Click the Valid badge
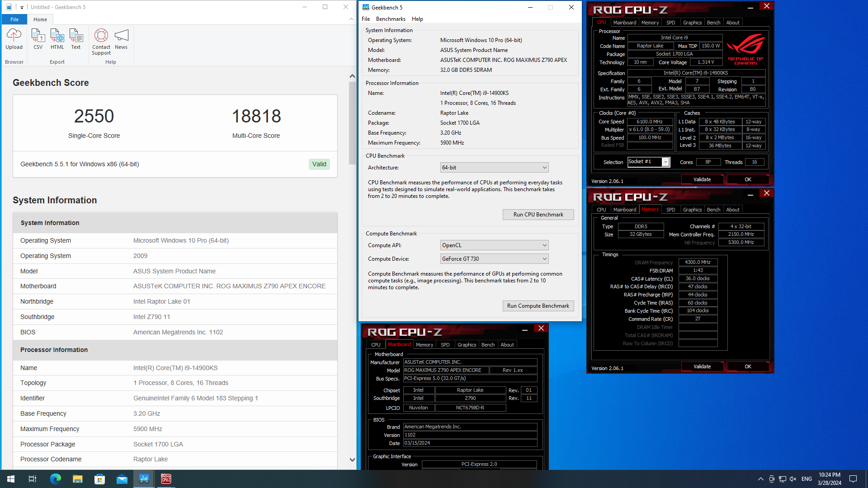This screenshot has height=488, width=868. [x=319, y=164]
